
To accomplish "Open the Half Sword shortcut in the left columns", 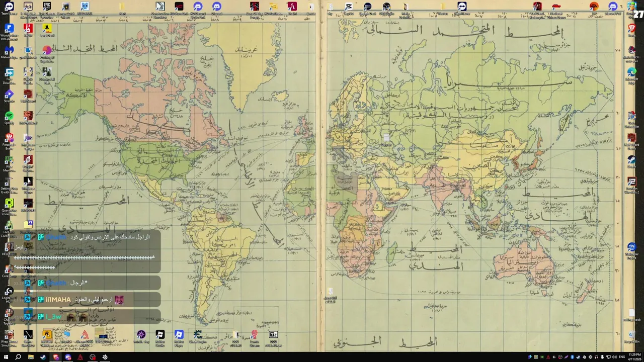I will coord(28,96).
